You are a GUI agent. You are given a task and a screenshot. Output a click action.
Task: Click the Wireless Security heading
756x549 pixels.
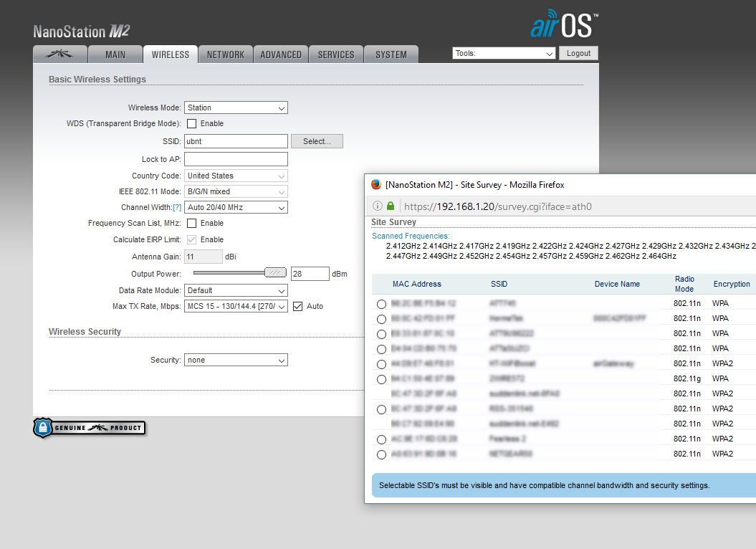[85, 331]
